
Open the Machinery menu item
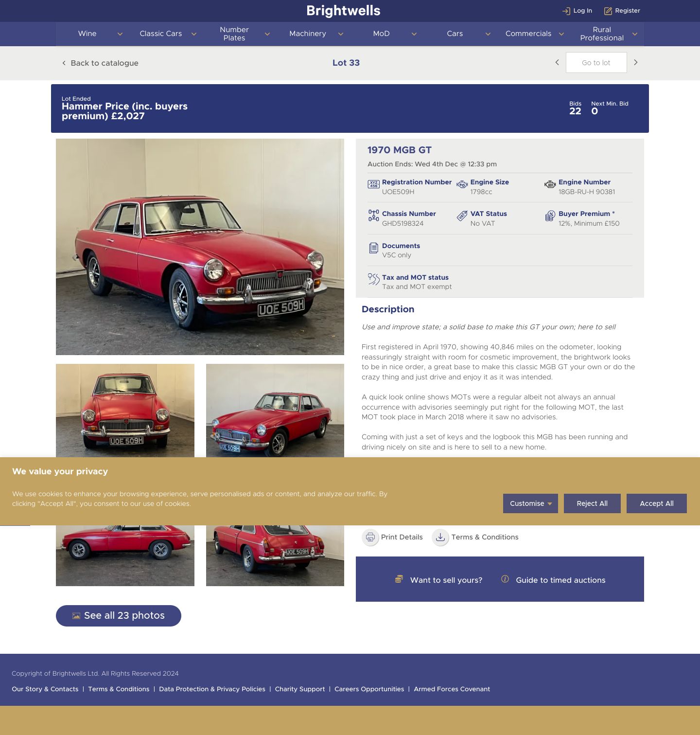[308, 34]
